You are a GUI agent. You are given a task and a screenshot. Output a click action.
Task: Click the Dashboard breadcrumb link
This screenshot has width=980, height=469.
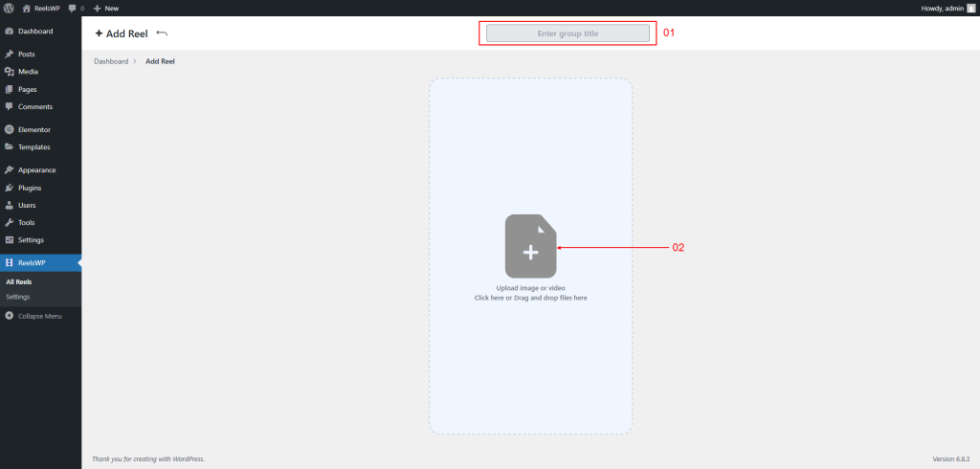coord(111,61)
